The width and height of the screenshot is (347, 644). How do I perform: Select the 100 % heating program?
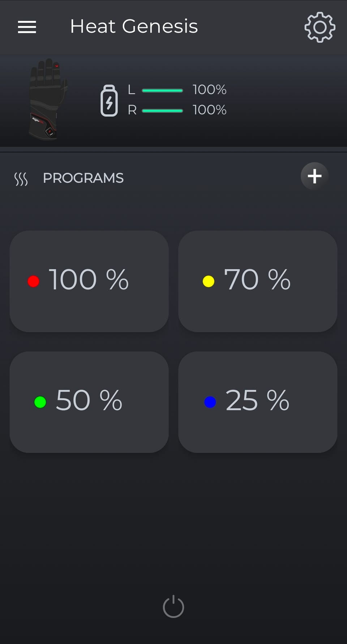pyautogui.click(x=89, y=281)
